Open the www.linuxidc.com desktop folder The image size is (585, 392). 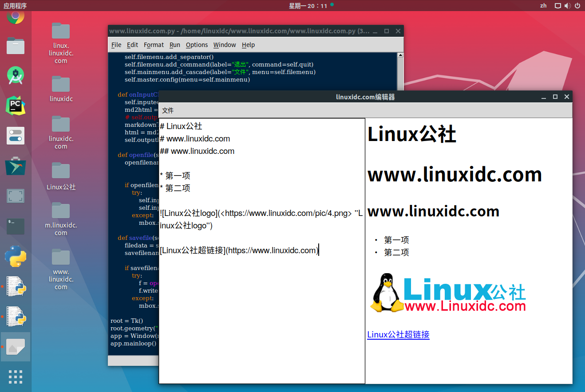[x=61, y=269]
